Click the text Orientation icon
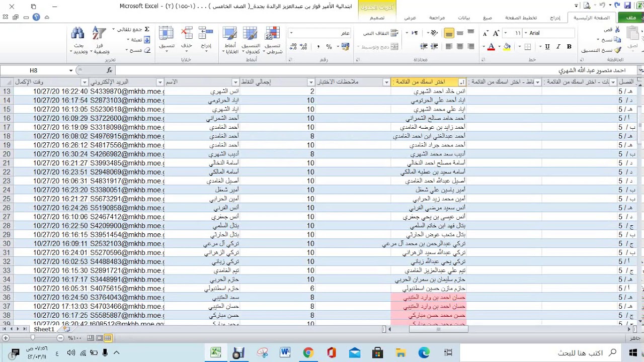This screenshot has height=362, width=644. 433,33
